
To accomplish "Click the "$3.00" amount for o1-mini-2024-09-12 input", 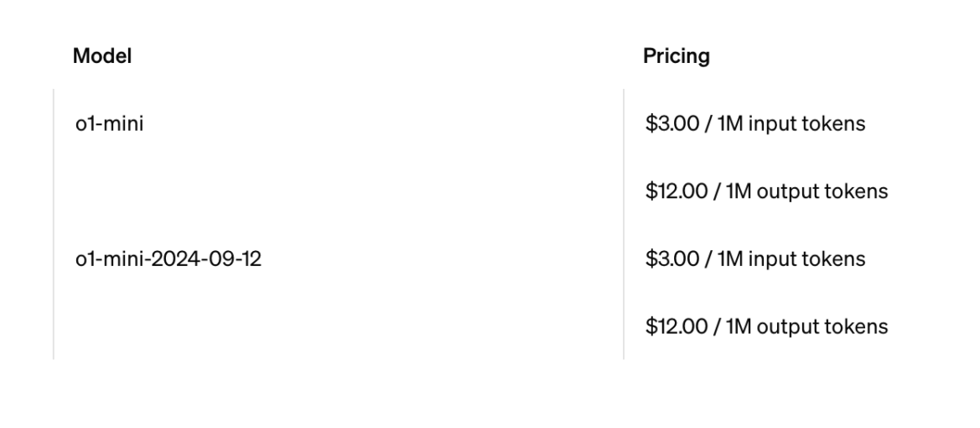I will click(668, 259).
